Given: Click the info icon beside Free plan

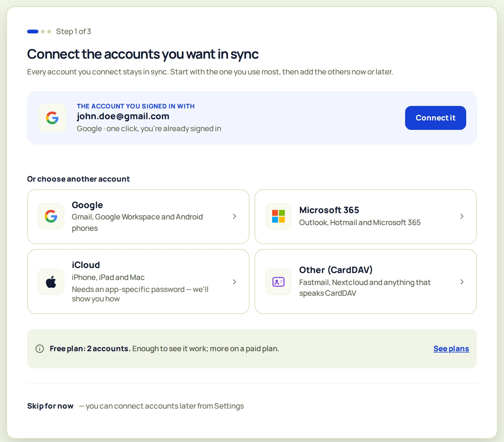Looking at the screenshot, I should [40, 349].
